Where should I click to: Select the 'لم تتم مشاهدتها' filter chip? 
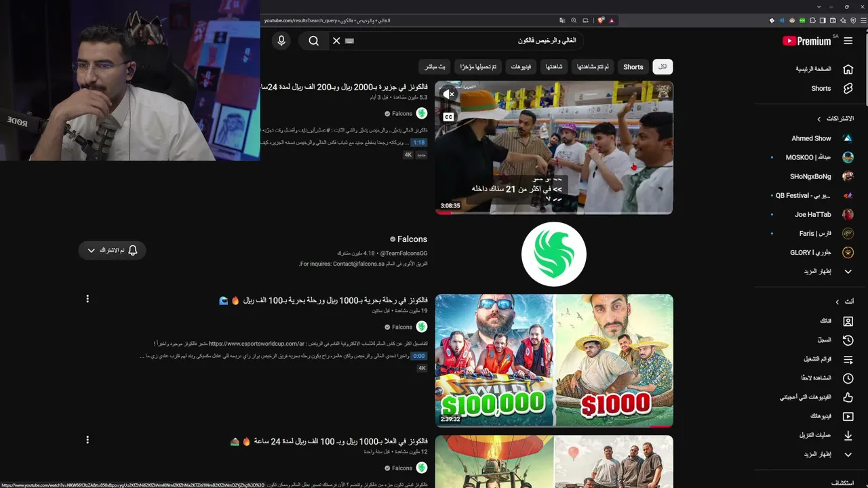[x=593, y=66]
